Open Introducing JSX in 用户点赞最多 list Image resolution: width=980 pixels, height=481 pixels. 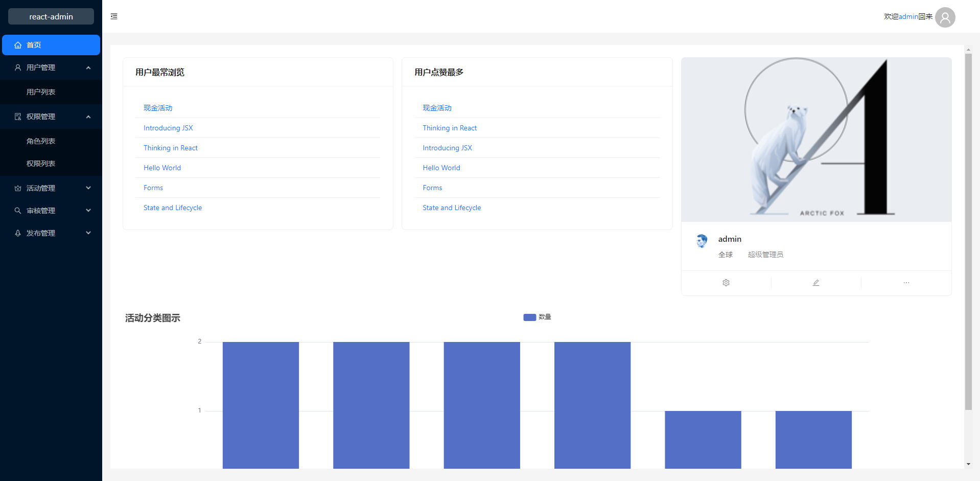[x=447, y=148]
